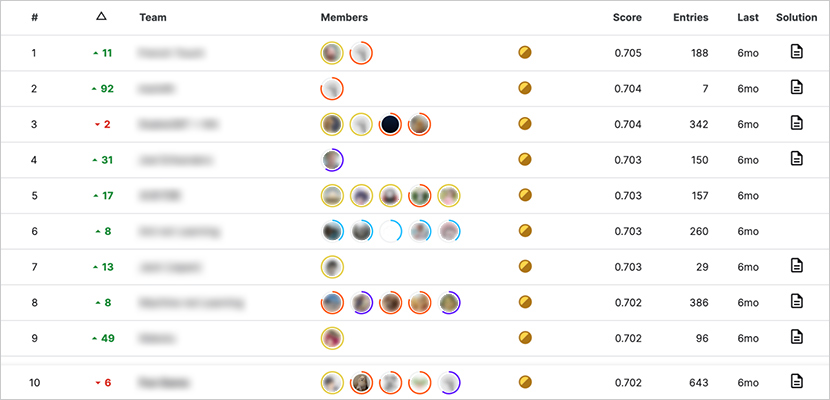
Task: Open the team name link in rank 5 row
Action: 160,196
